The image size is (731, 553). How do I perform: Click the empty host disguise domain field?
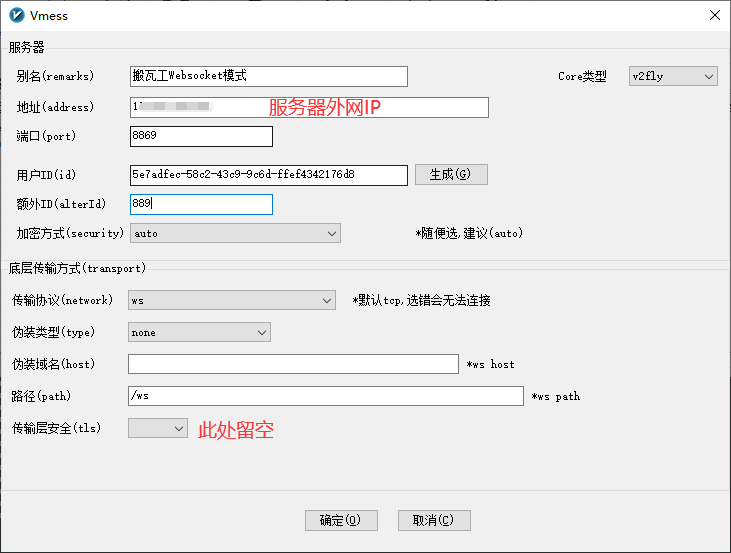[x=293, y=364]
